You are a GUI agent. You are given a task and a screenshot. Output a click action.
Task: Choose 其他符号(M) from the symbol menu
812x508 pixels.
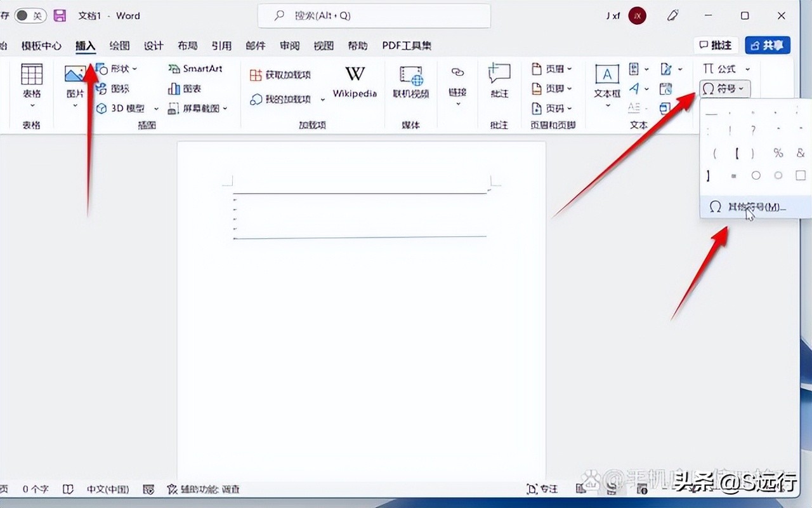point(752,206)
